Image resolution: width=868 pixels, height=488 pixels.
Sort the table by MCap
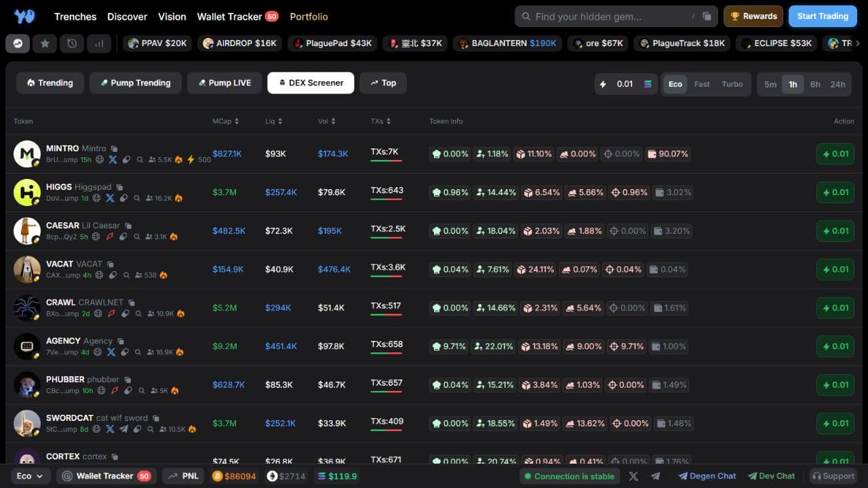226,121
